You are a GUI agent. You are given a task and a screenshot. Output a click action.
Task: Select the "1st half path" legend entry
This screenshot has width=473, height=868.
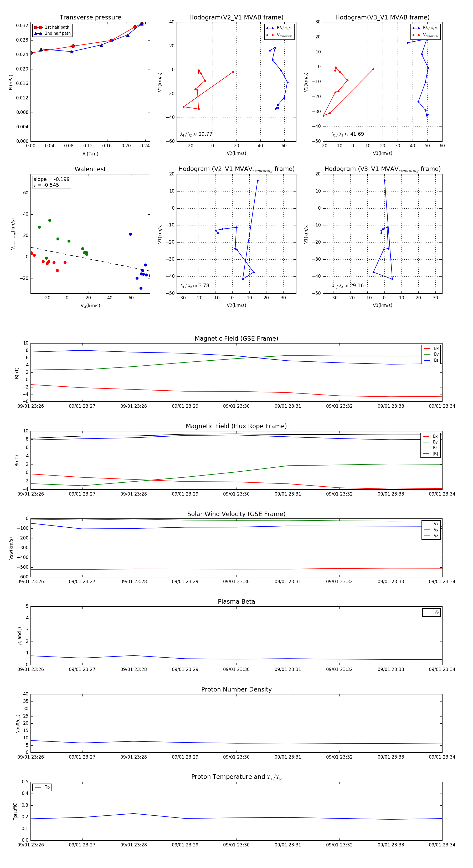(x=52, y=27)
